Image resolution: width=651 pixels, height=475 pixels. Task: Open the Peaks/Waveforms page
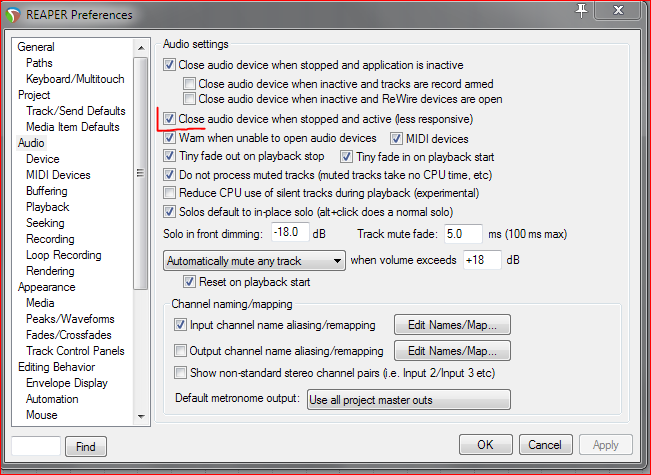coord(70,319)
